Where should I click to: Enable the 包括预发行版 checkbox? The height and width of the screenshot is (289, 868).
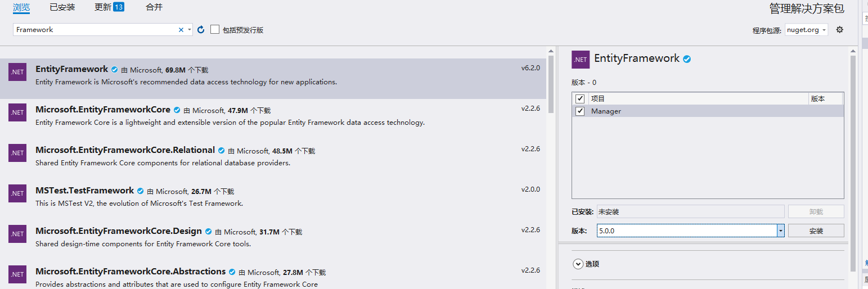pyautogui.click(x=215, y=29)
